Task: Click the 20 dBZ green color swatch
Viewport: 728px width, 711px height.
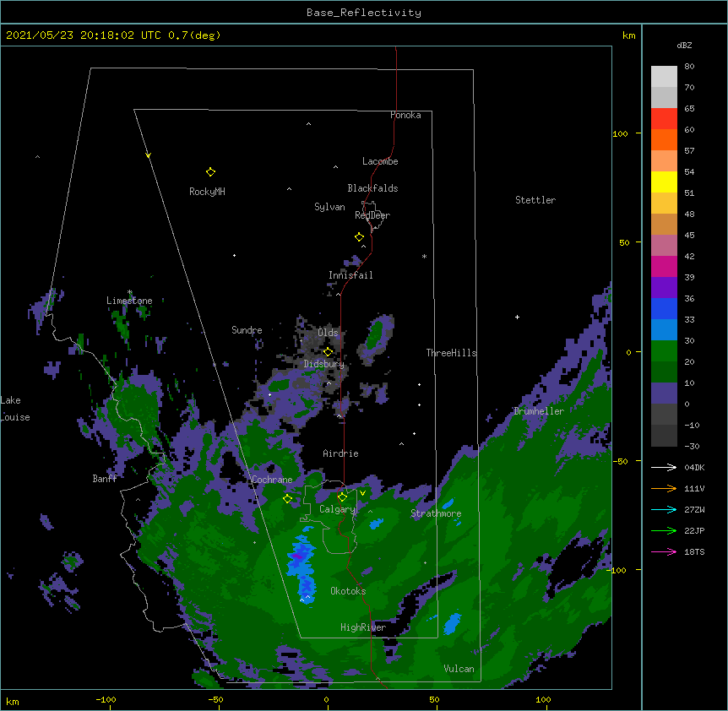Action: [664, 351]
